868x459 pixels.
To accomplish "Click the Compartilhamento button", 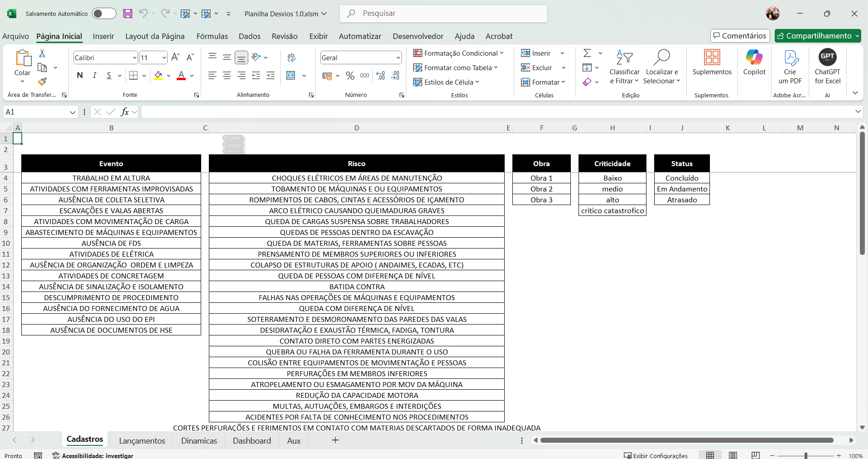I will (x=817, y=36).
